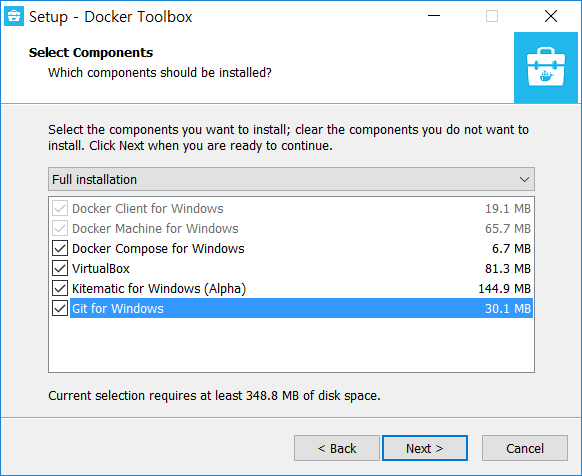
Task: Click the 144.9 MB size value
Action: (x=504, y=288)
